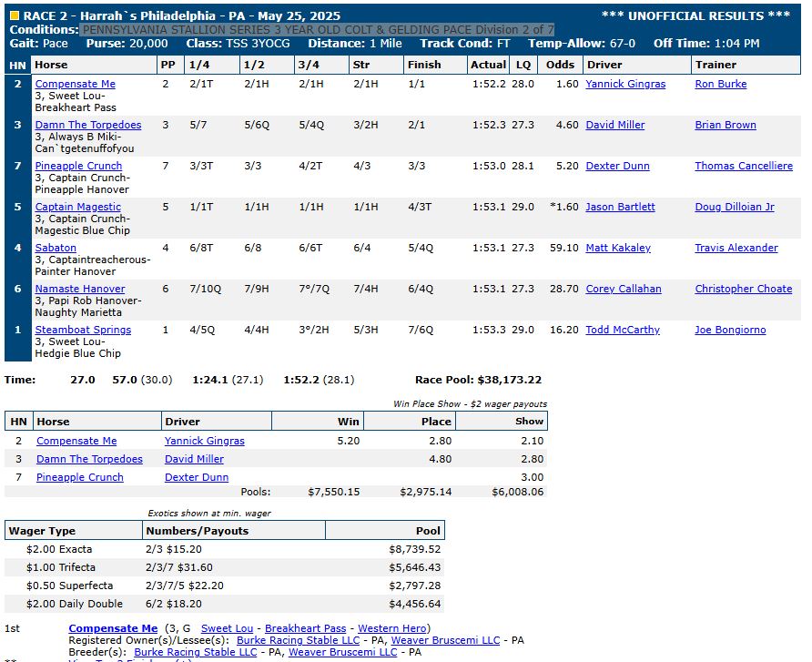Click driver Todd McCarthy link
812x662 pixels.
(623, 330)
